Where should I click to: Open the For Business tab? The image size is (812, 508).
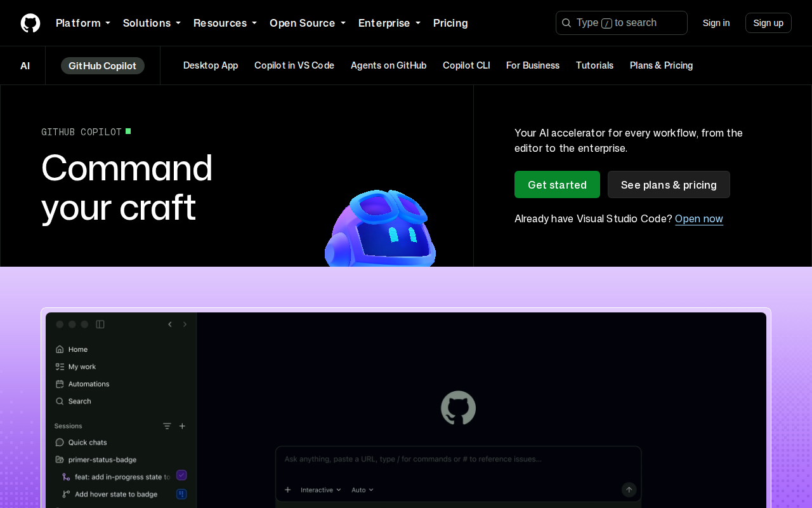(x=533, y=65)
